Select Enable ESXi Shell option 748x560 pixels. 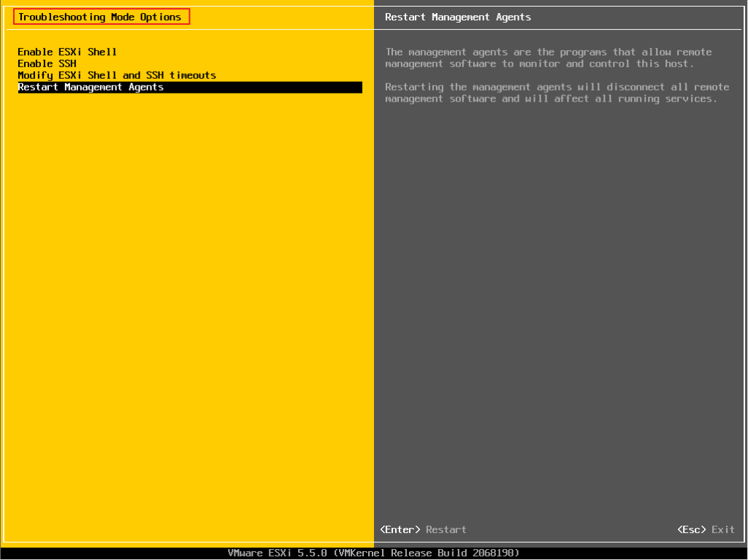pyautogui.click(x=67, y=52)
